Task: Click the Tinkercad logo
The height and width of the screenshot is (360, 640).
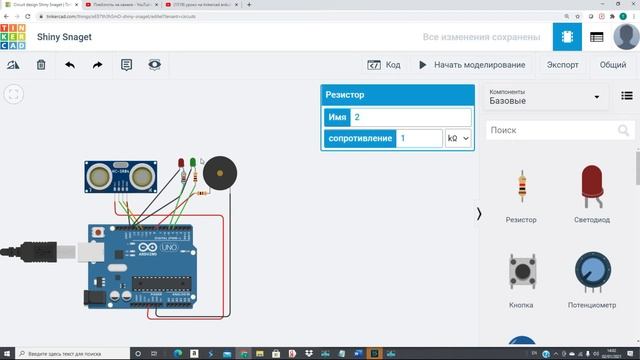Action: pos(13,37)
